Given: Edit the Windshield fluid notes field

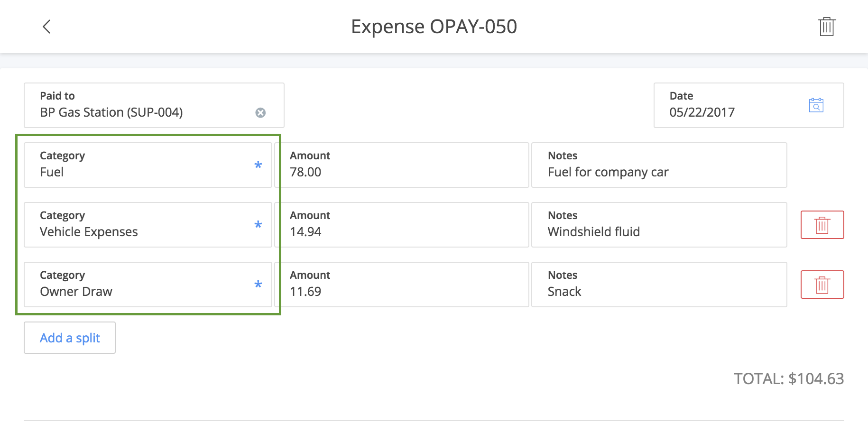Looking at the screenshot, I should click(x=659, y=225).
